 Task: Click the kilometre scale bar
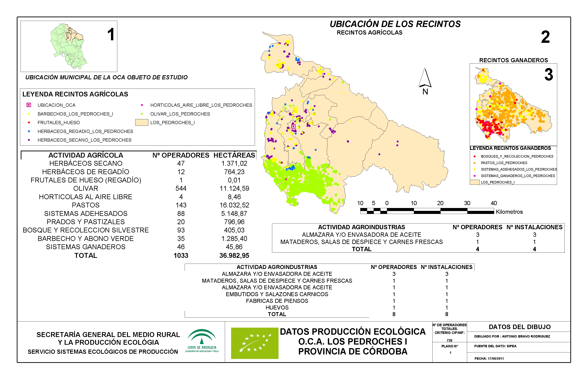coord(427,211)
